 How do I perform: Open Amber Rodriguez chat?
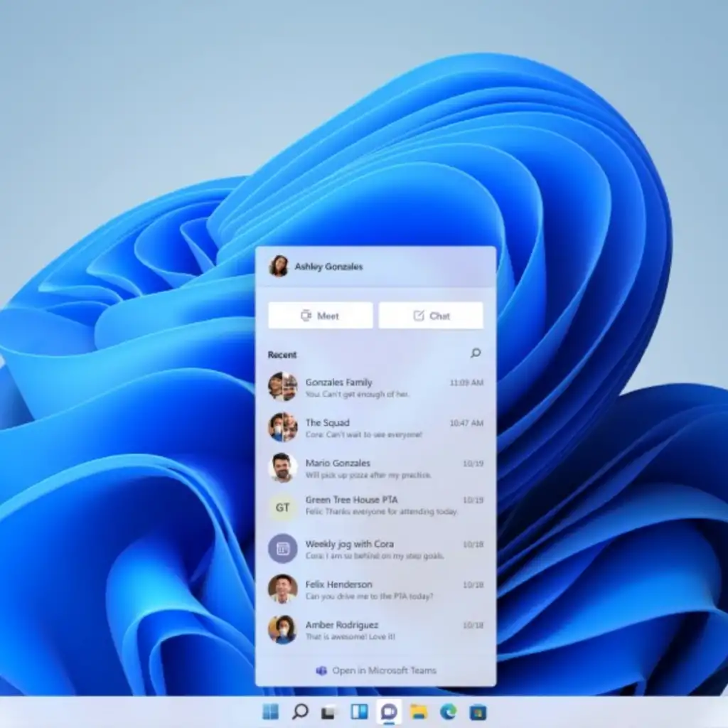375,631
